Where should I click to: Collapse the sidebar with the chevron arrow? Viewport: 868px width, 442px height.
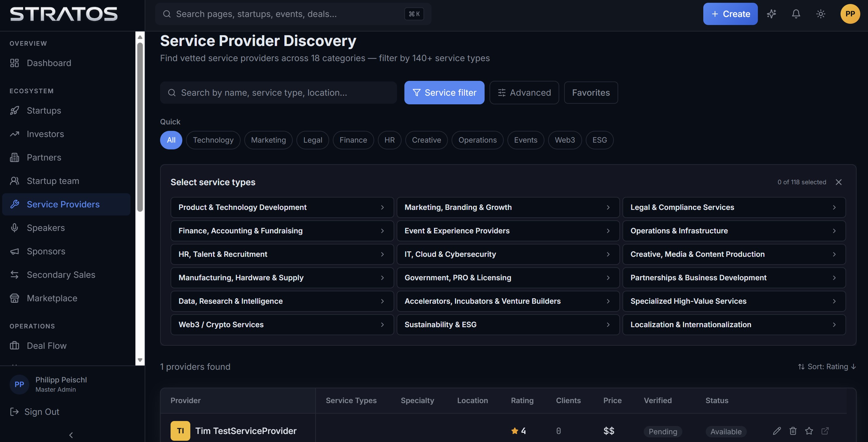coord(71,435)
